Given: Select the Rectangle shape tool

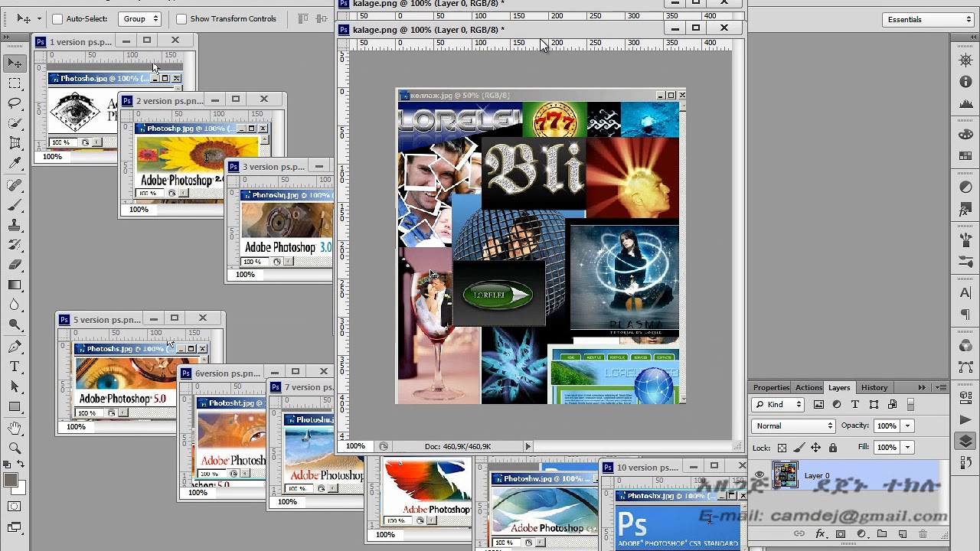Looking at the screenshot, I should point(15,406).
